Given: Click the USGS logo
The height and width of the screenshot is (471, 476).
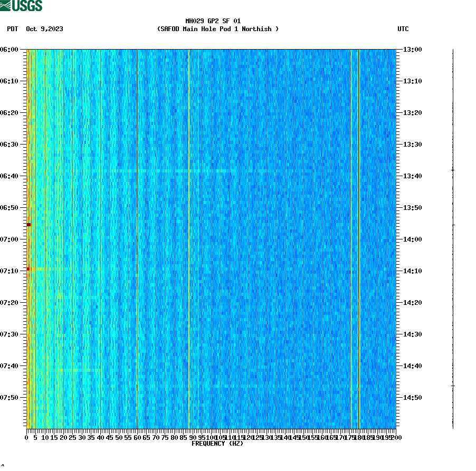Looking at the screenshot, I should (x=21, y=6).
